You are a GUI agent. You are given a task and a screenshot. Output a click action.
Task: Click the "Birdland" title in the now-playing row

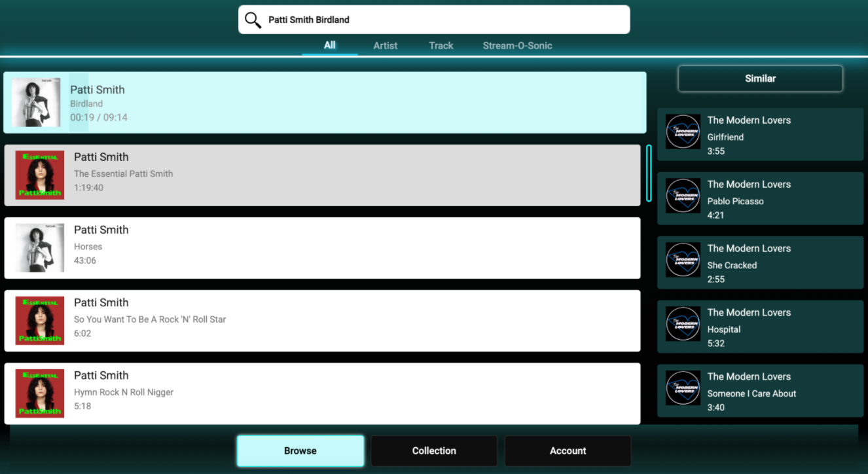pos(86,103)
